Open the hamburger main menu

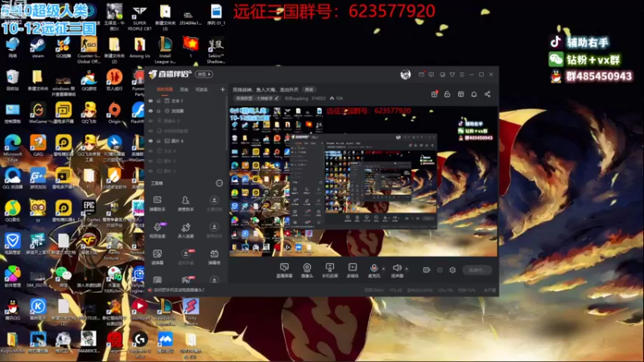pos(462,74)
